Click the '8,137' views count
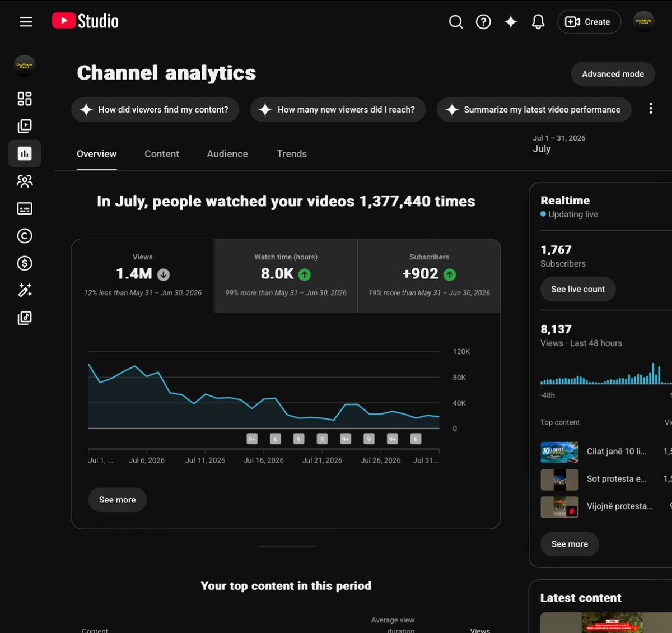Screen dimensions: 672x633 point(556,329)
